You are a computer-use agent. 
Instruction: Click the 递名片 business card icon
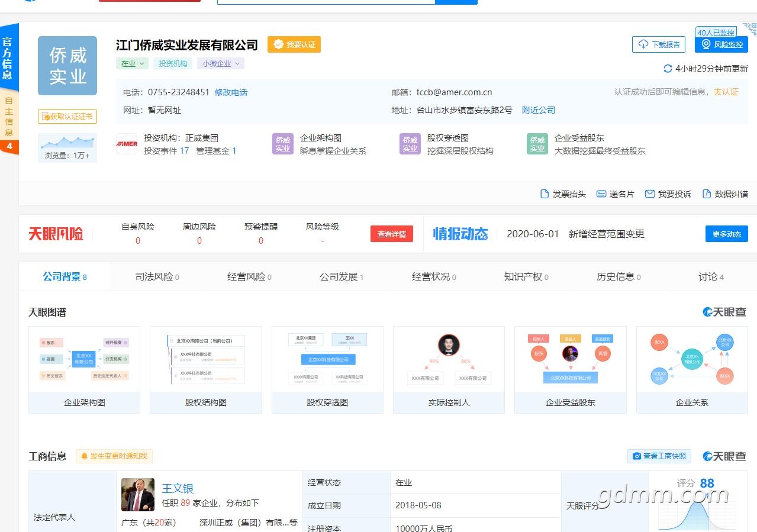pos(601,194)
